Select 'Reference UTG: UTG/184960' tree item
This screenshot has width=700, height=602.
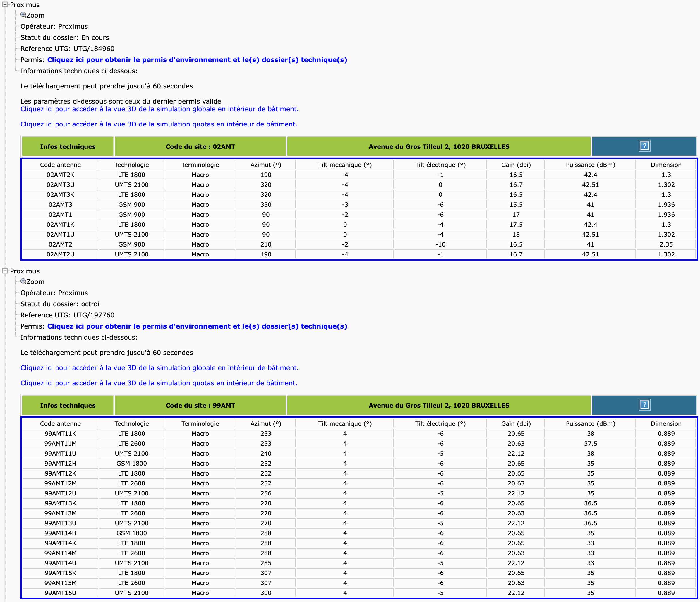68,49
